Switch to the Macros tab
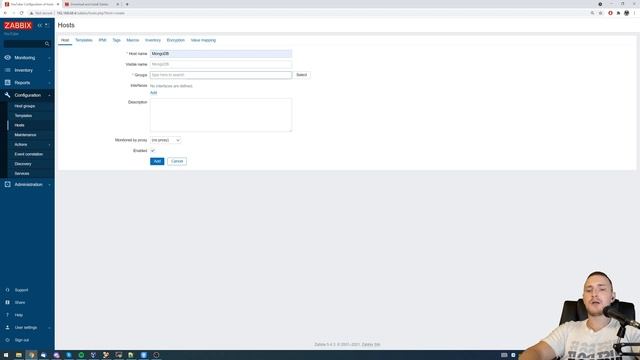Viewport: 640px width, 360px height. click(x=133, y=40)
